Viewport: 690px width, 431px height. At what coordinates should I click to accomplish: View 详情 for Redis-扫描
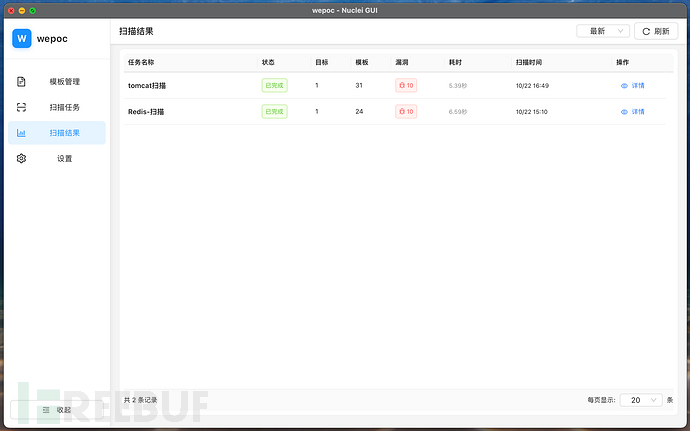(633, 112)
